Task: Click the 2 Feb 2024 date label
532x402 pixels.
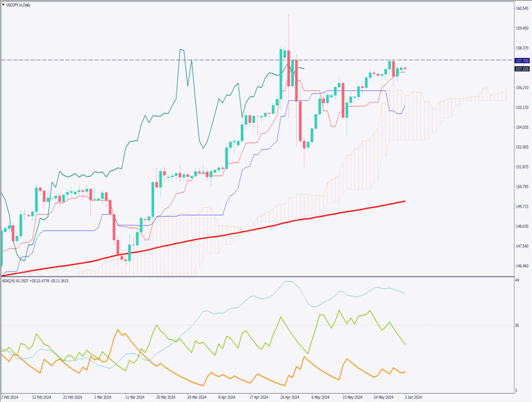Action: click(x=10, y=397)
